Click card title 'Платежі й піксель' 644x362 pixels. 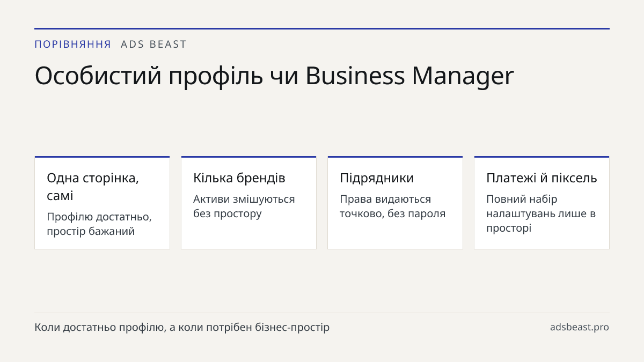541,178
